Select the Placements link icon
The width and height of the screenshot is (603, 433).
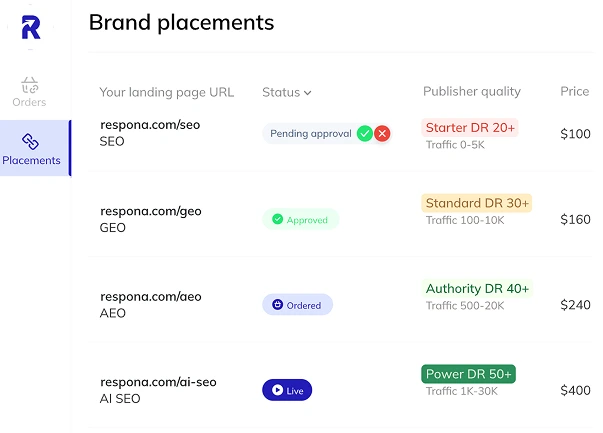click(x=30, y=141)
